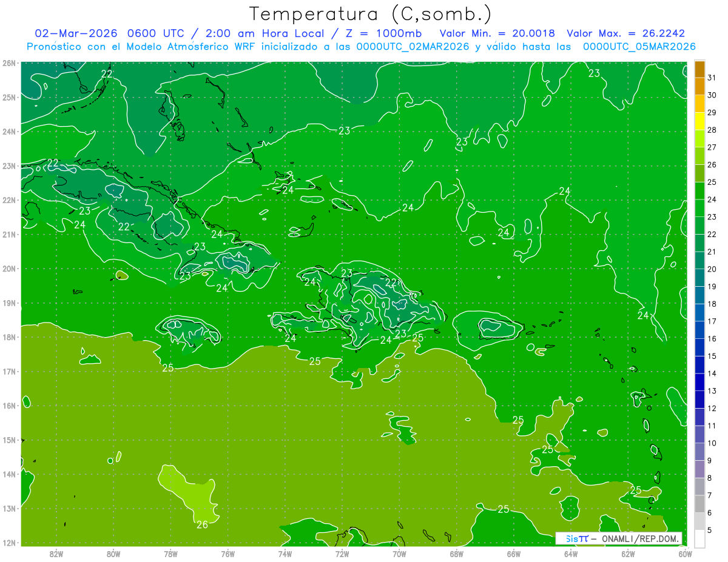Click the "8" color scale label
The width and height of the screenshot is (728, 562).
(710, 478)
